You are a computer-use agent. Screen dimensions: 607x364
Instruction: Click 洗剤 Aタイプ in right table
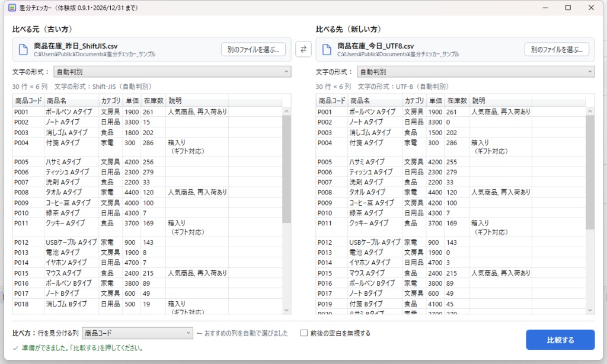tap(366, 182)
